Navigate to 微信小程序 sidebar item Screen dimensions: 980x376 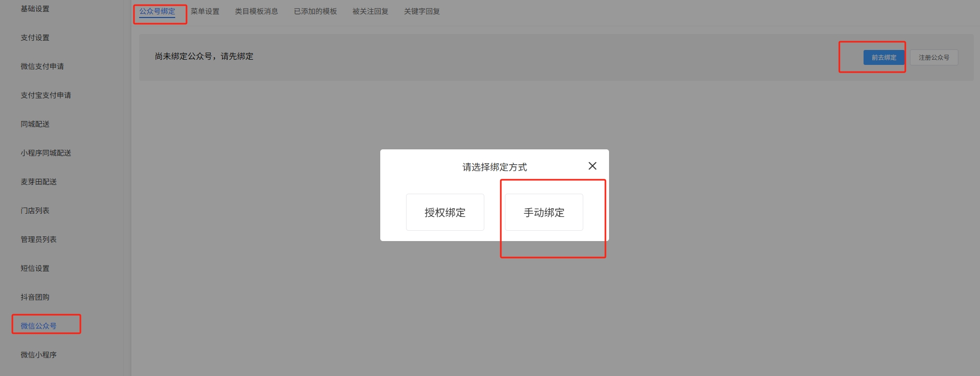pos(39,355)
